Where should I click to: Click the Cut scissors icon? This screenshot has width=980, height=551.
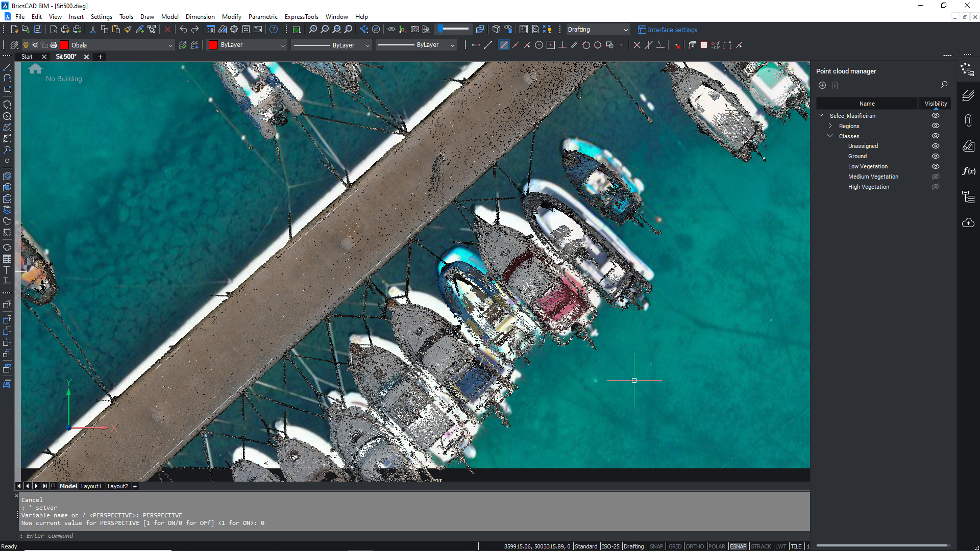[x=93, y=30]
